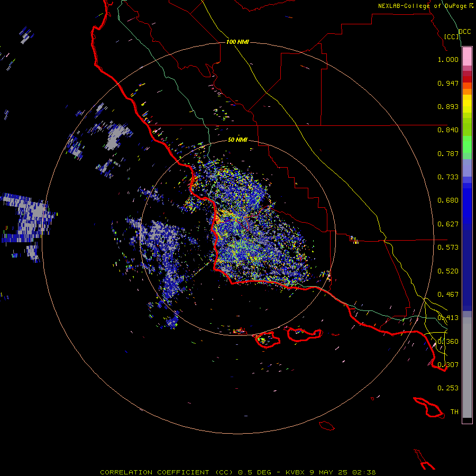
Task: Click the gray bottom segment of color bar
Action: (467, 368)
